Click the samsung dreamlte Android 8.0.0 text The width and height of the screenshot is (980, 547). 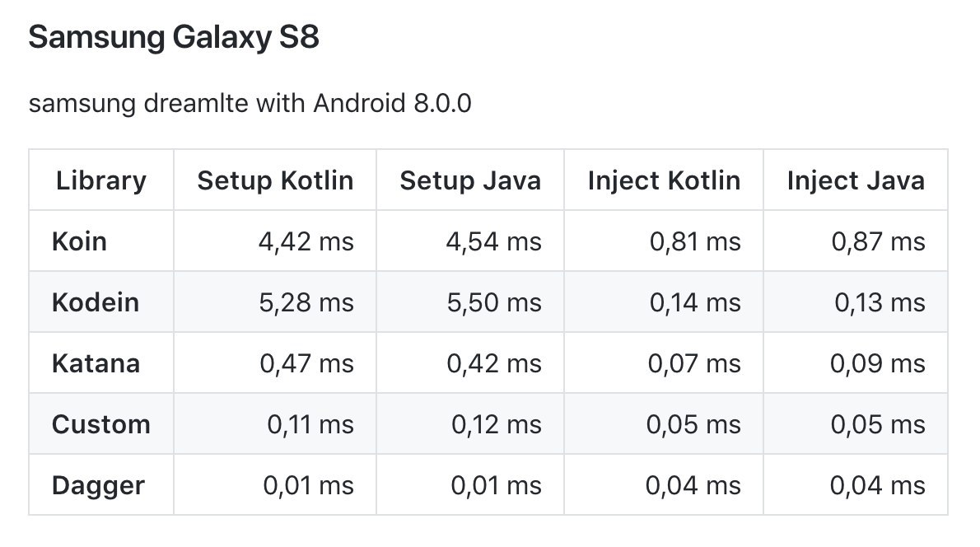point(250,104)
